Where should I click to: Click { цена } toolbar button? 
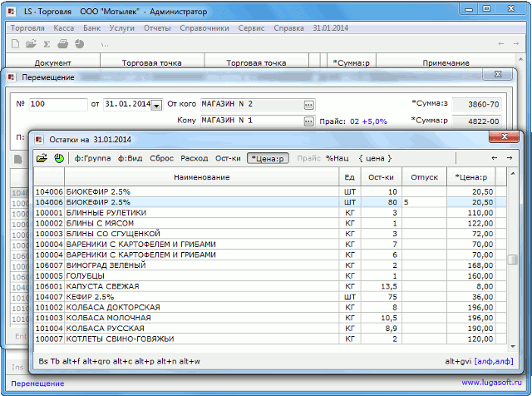coord(375,158)
